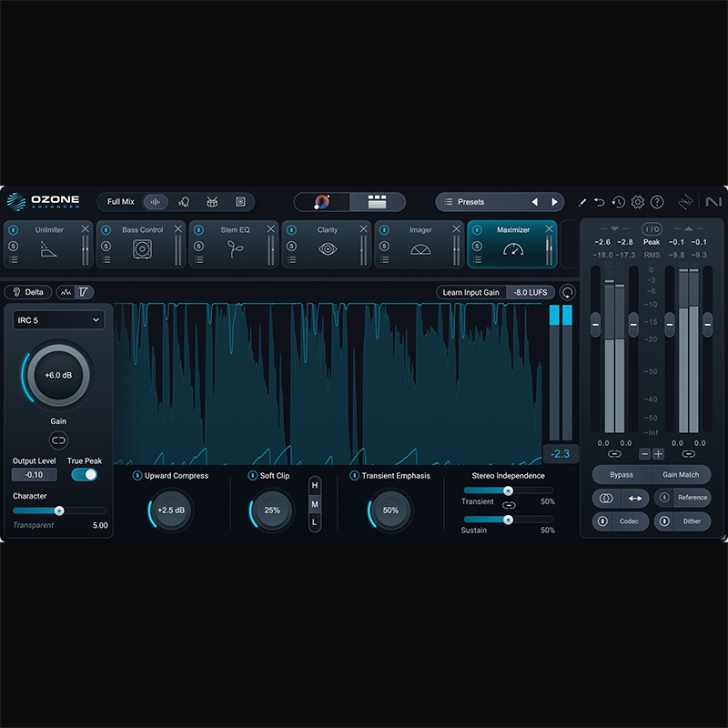Go to next preset arrow
Image resolution: width=728 pixels, height=728 pixels.
coord(554,202)
